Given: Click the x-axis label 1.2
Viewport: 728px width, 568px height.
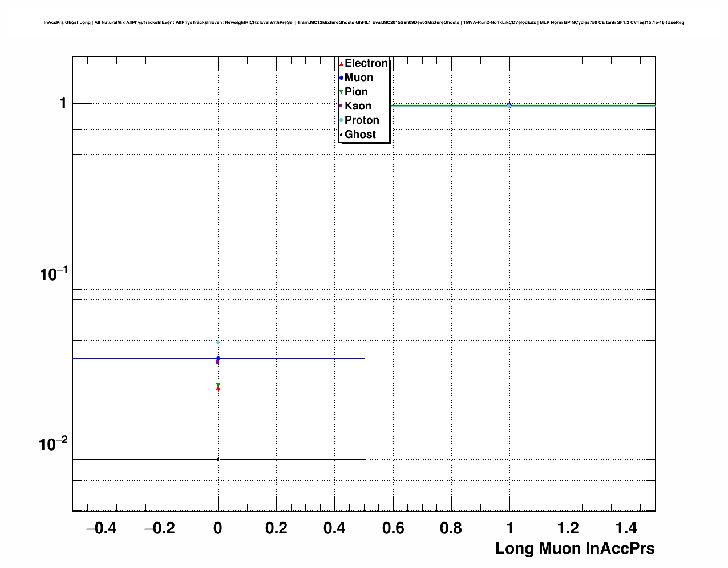Looking at the screenshot, I should (x=568, y=528).
